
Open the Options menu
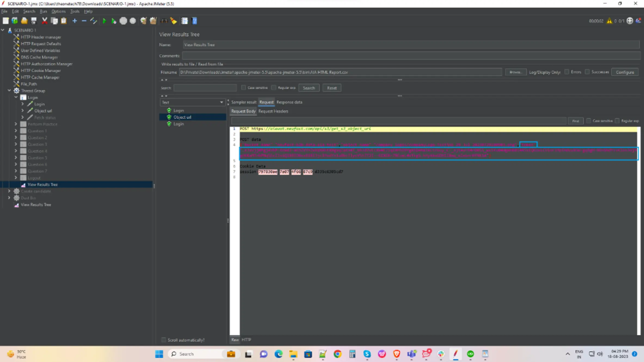pyautogui.click(x=58, y=11)
